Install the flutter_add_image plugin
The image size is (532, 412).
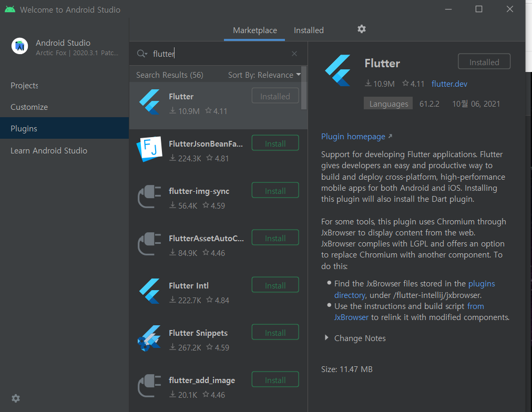click(x=275, y=379)
